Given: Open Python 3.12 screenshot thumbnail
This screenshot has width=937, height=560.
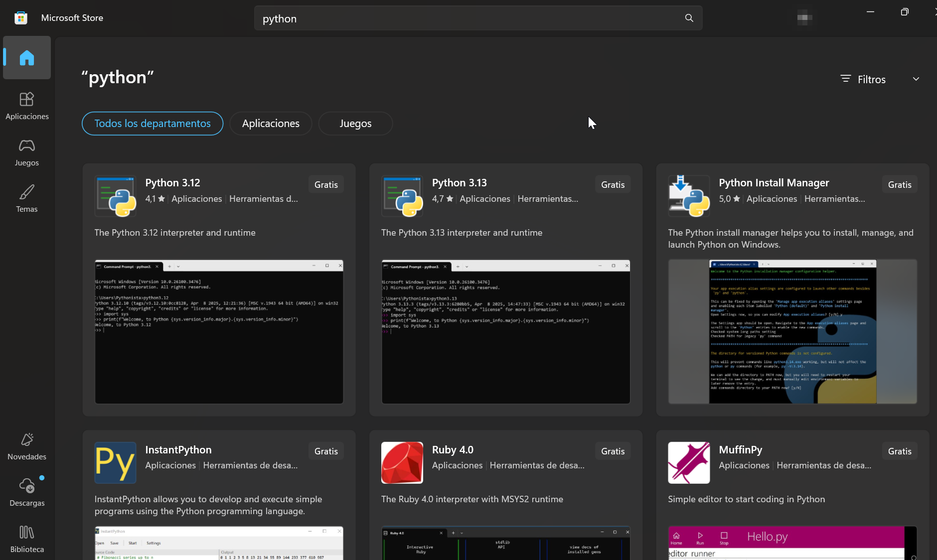Looking at the screenshot, I should [x=219, y=331].
